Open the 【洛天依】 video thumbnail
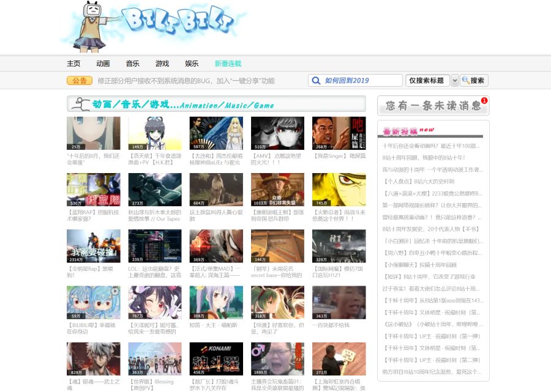551x392 pixels. point(155,133)
